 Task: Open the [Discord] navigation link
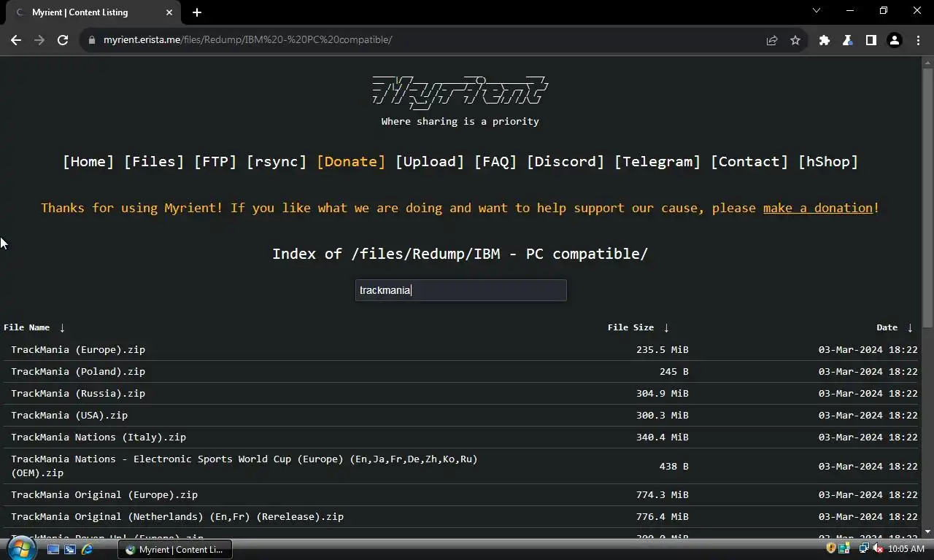(x=566, y=162)
